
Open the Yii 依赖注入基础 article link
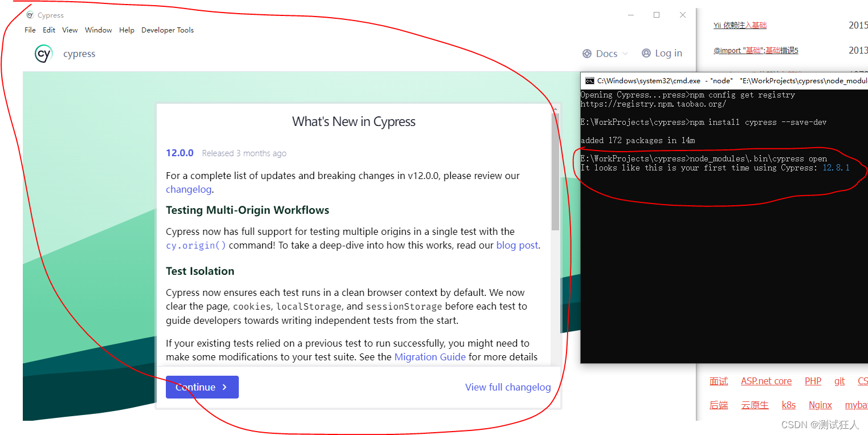pyautogui.click(x=739, y=25)
